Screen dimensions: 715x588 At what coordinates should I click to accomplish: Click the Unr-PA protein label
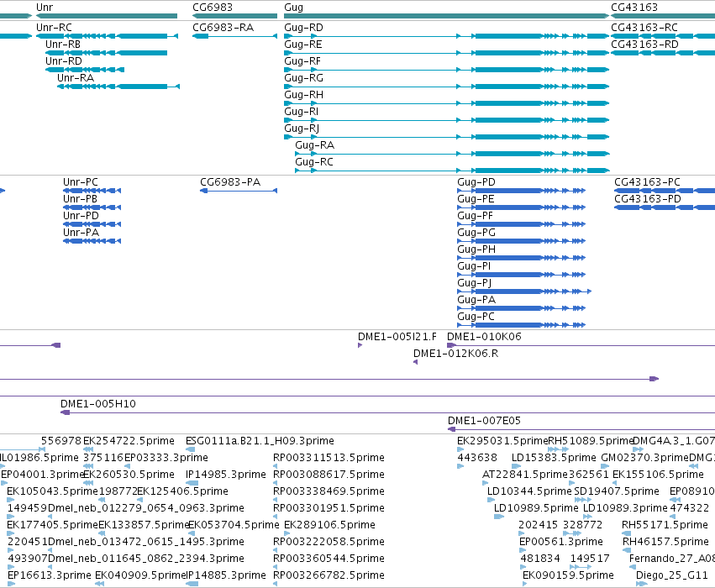[81, 233]
